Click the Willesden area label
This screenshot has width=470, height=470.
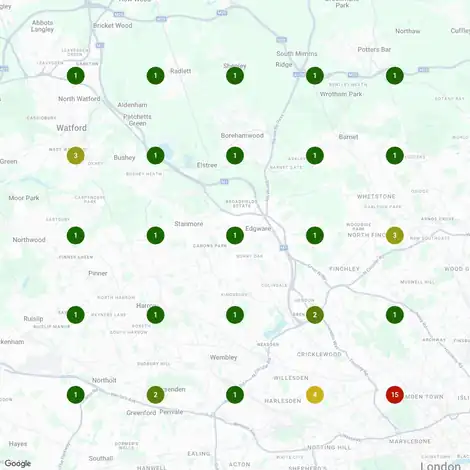click(x=291, y=378)
